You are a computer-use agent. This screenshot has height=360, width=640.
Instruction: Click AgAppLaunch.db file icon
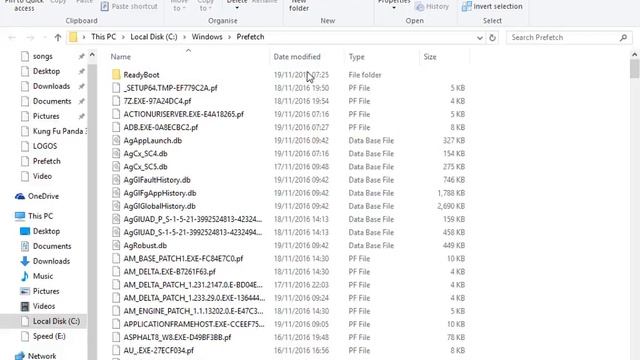point(116,140)
